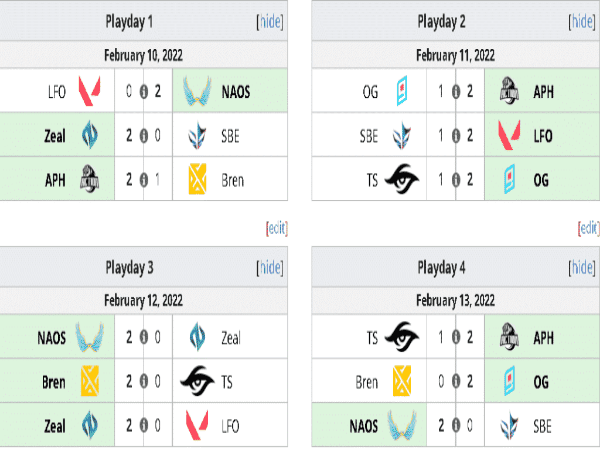Click the SBE logo in Playday 4
Screen dimensions: 600x450
pos(511,424)
